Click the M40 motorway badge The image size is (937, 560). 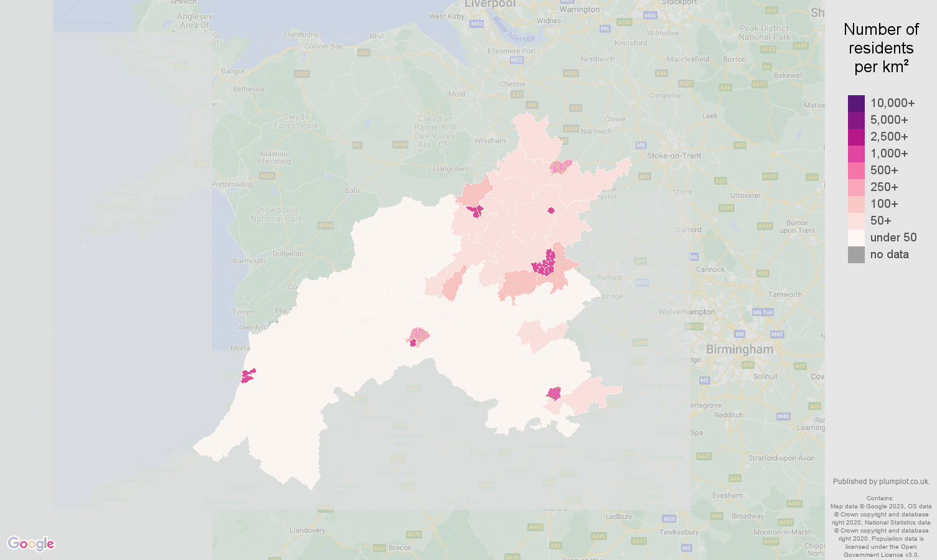783,416
